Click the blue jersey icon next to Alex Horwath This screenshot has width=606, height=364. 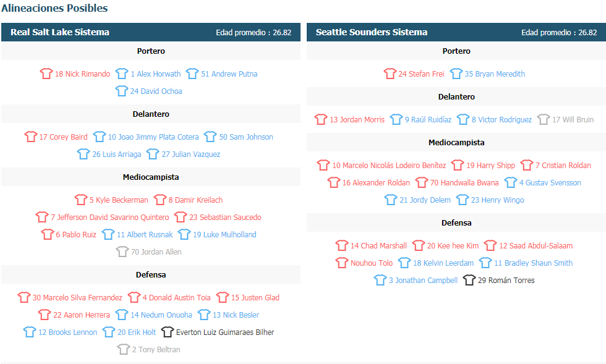click(122, 74)
